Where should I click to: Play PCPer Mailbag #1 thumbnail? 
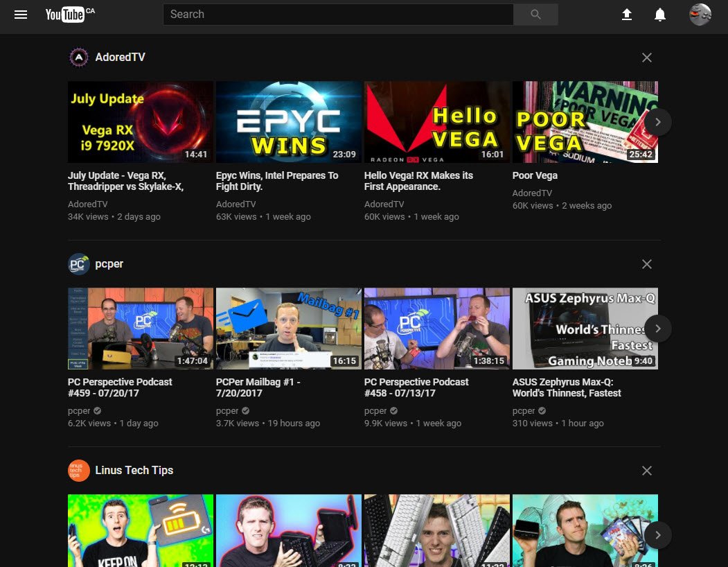(288, 329)
